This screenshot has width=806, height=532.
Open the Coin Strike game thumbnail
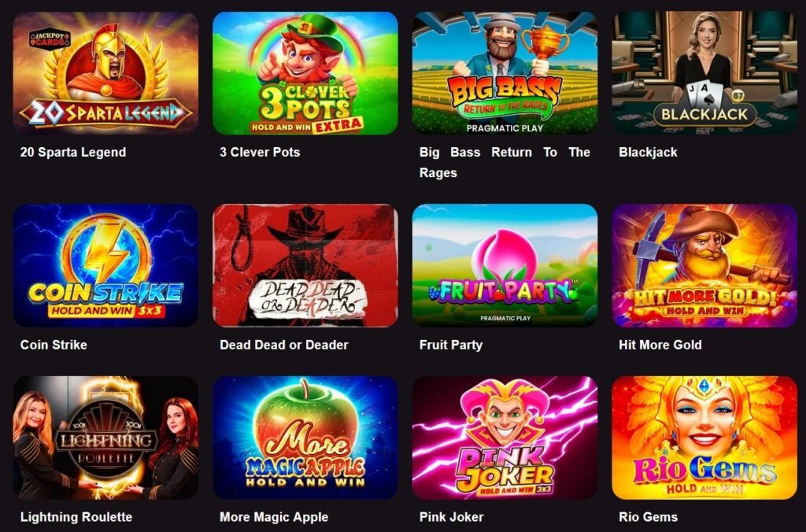(x=105, y=266)
